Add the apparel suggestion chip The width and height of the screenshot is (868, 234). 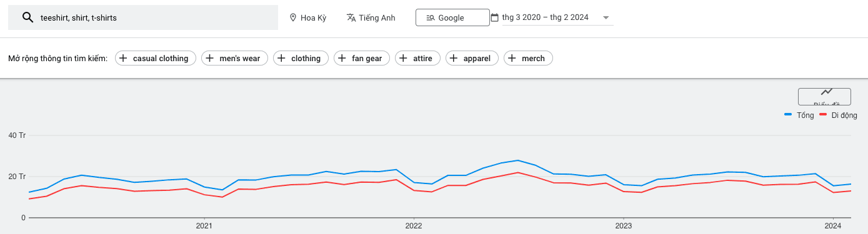(x=472, y=58)
